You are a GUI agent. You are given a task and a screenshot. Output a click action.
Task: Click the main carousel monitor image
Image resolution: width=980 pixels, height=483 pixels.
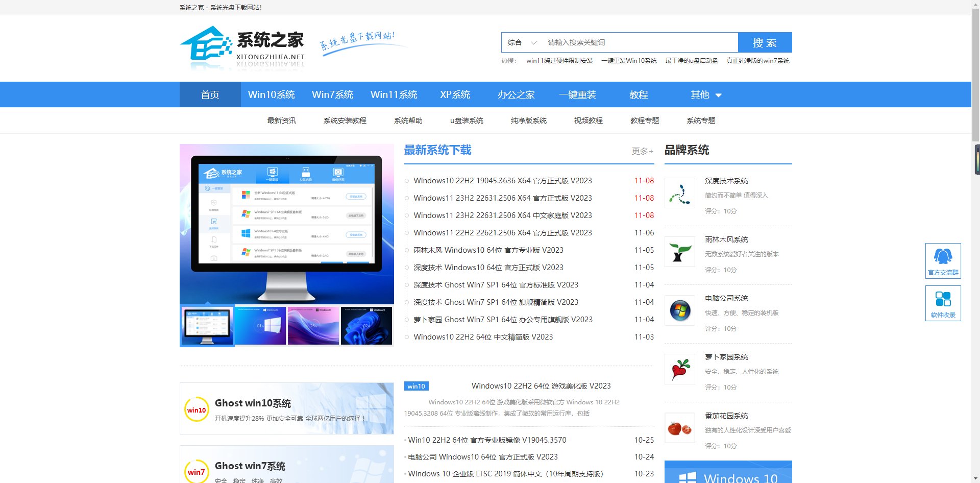(287, 224)
